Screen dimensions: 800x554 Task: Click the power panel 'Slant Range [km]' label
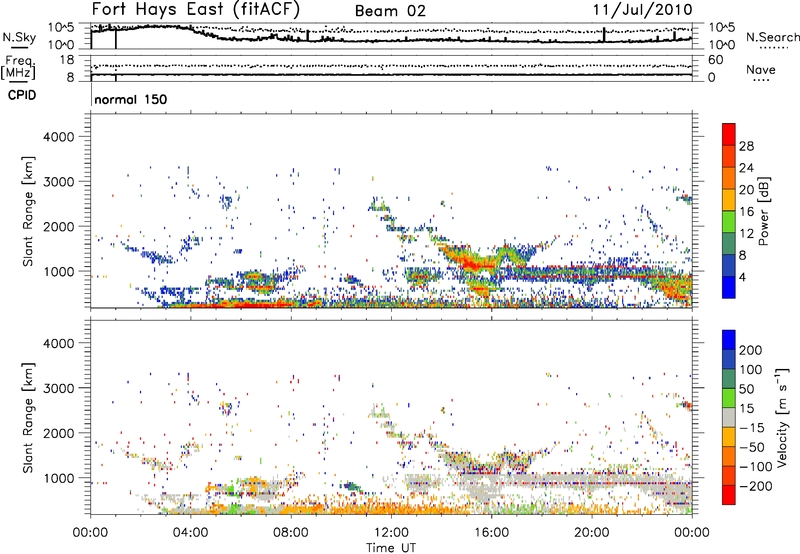click(28, 211)
